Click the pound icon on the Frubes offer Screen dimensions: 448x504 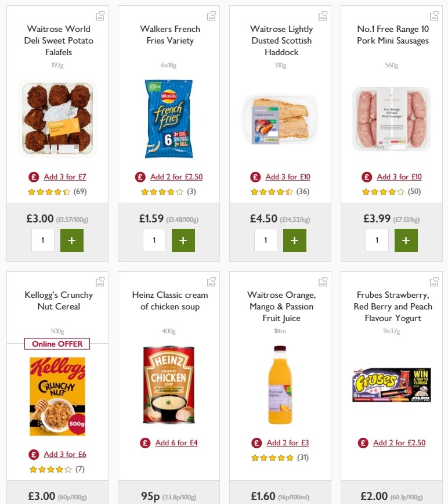(x=362, y=442)
